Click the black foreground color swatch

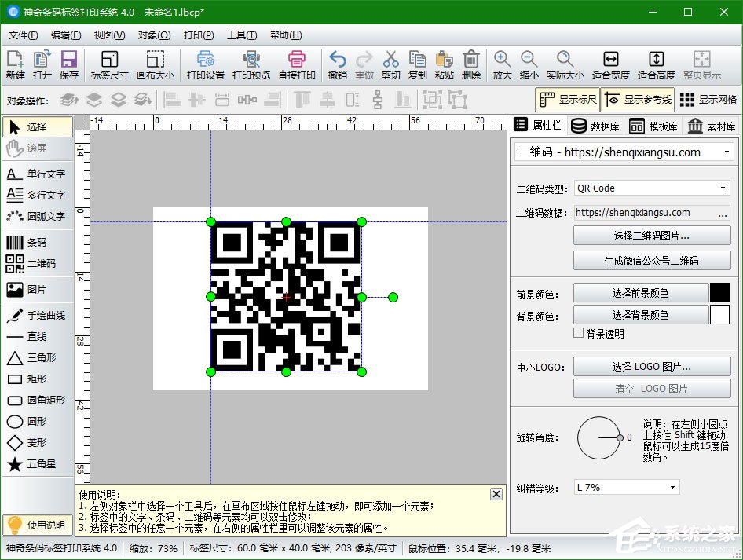click(x=719, y=293)
